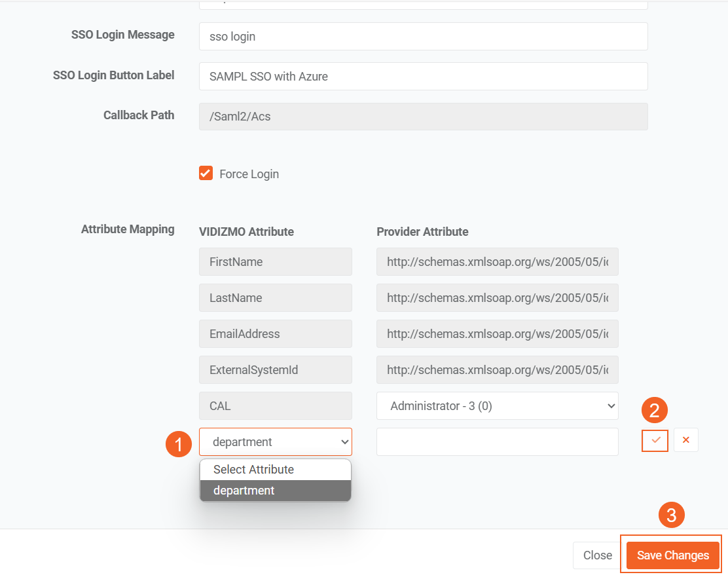This screenshot has height=581, width=728.
Task: Focus the SSO Login Message field
Action: 423,37
